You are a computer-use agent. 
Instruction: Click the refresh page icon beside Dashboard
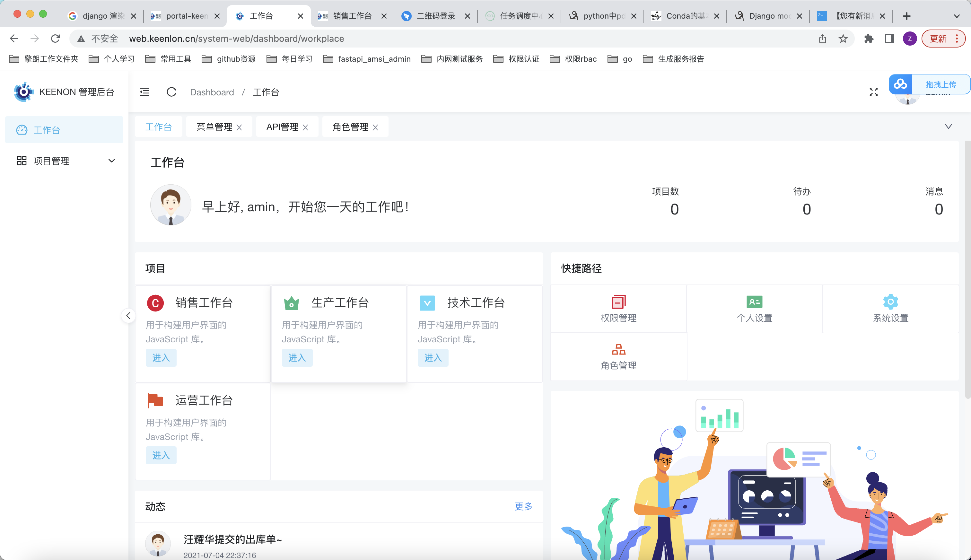pyautogui.click(x=171, y=92)
